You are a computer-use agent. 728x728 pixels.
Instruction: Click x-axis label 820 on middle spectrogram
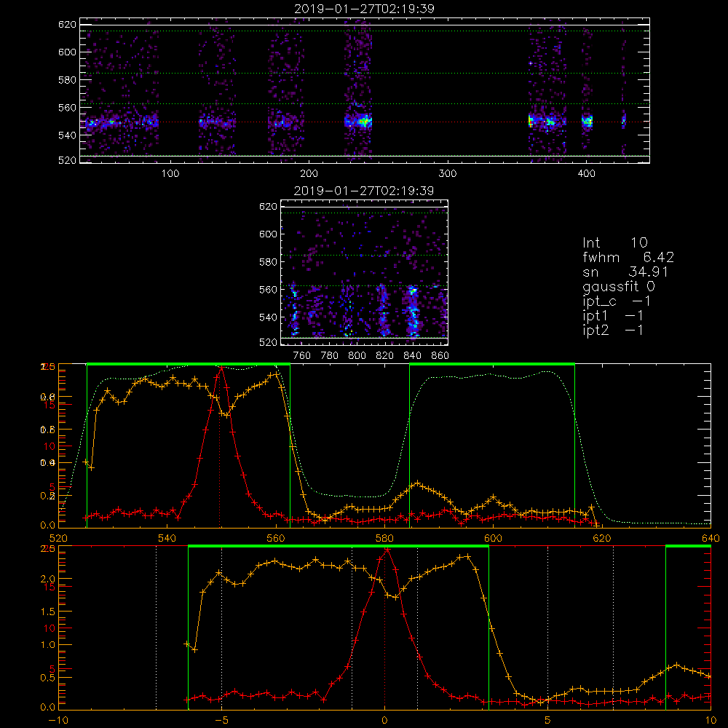(x=385, y=356)
